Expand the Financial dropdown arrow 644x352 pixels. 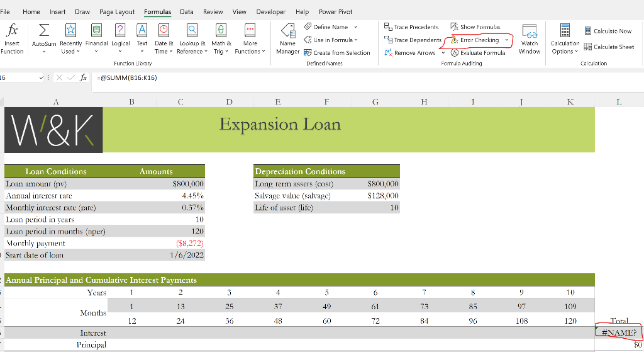pos(96,52)
